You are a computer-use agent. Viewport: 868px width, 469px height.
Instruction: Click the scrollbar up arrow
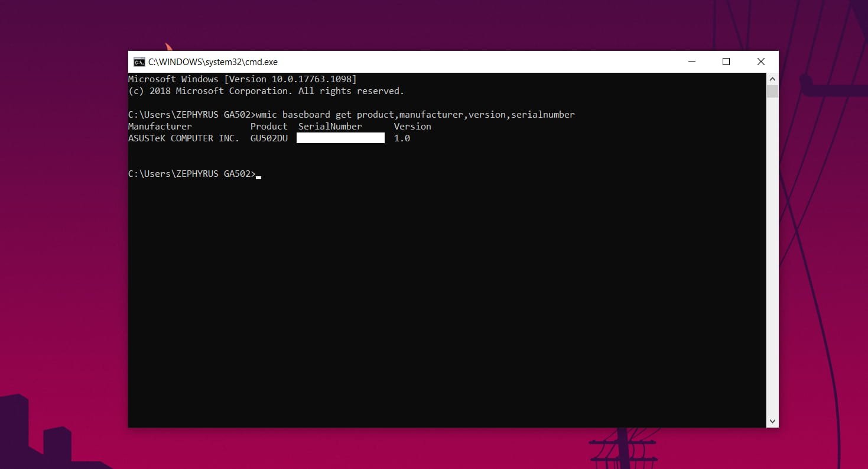(x=772, y=79)
